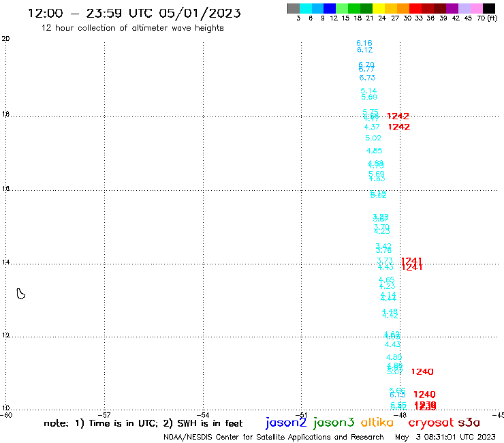
Task: Click the '70 (ft)' color bar label
Action: click(x=487, y=18)
